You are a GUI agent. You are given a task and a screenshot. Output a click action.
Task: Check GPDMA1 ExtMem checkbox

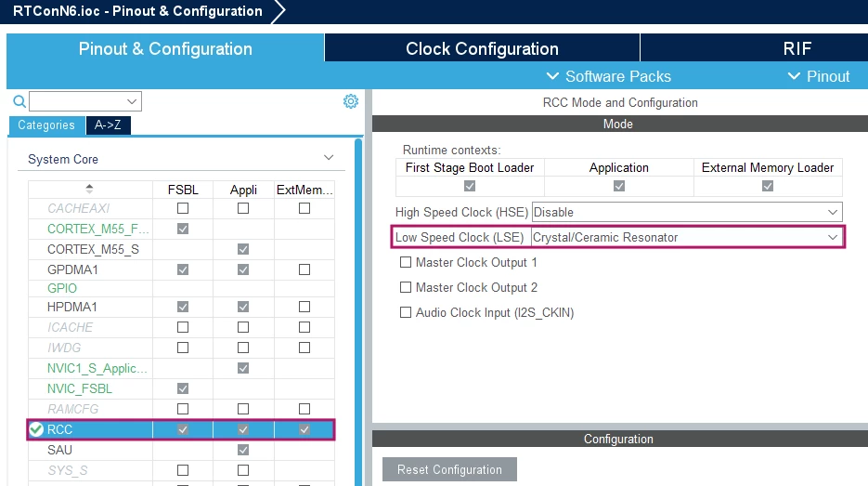304,269
